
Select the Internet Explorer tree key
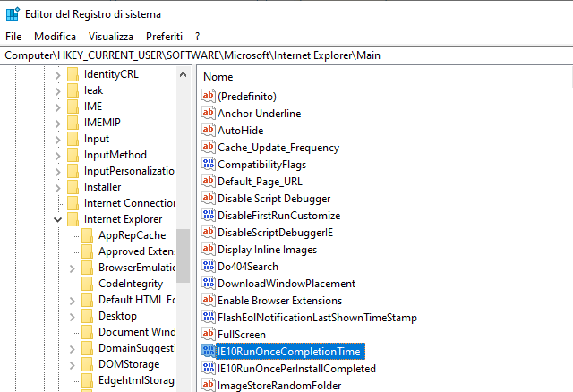[x=123, y=219]
